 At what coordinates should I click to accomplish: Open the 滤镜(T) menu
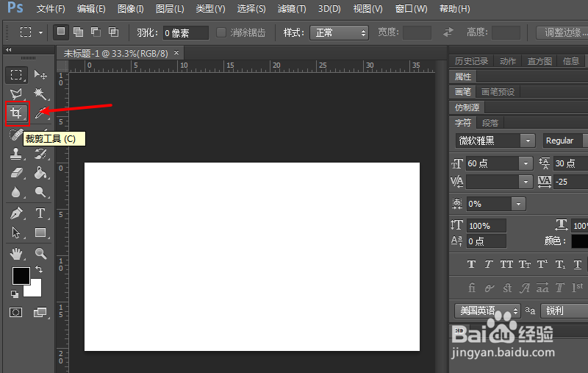(292, 9)
